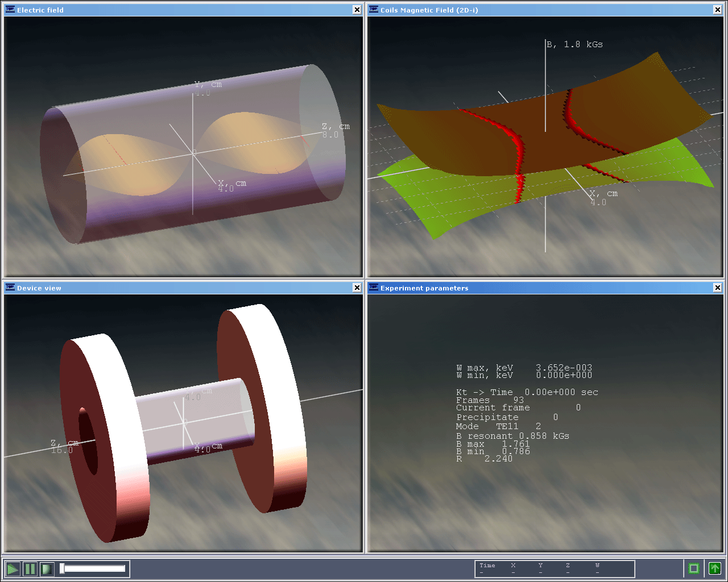Close the Electric field panel
Viewport: 728px width, 582px height.
[357, 10]
